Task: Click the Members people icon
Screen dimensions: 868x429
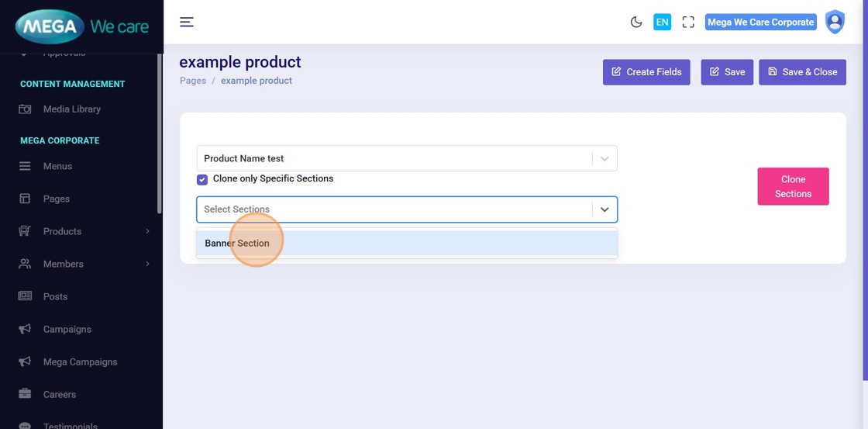Action: 25,264
